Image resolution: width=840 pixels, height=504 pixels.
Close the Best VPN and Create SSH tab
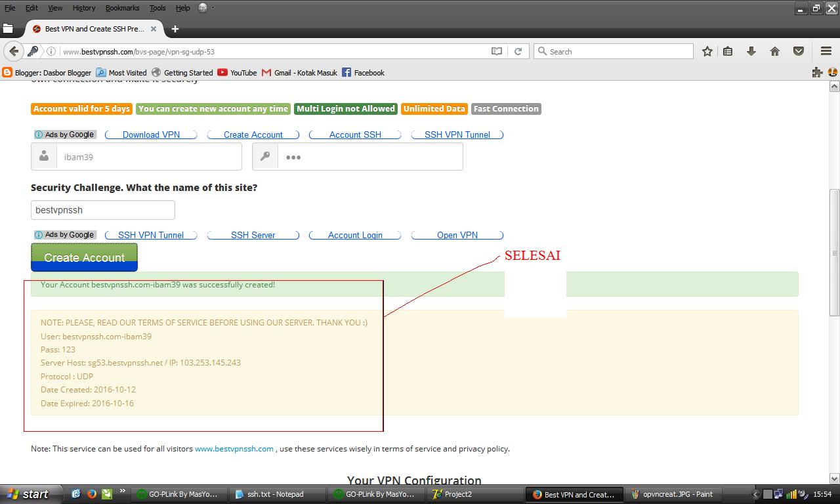(154, 29)
